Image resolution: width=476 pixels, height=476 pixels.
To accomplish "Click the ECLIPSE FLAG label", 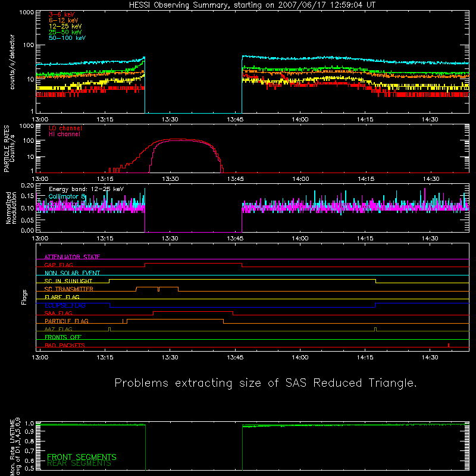I will point(65,305).
